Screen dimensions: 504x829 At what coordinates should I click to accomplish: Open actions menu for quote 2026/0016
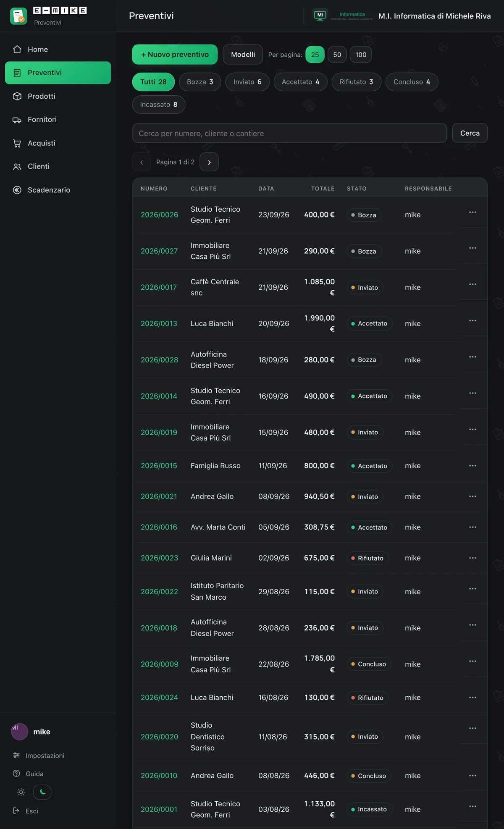[472, 527]
